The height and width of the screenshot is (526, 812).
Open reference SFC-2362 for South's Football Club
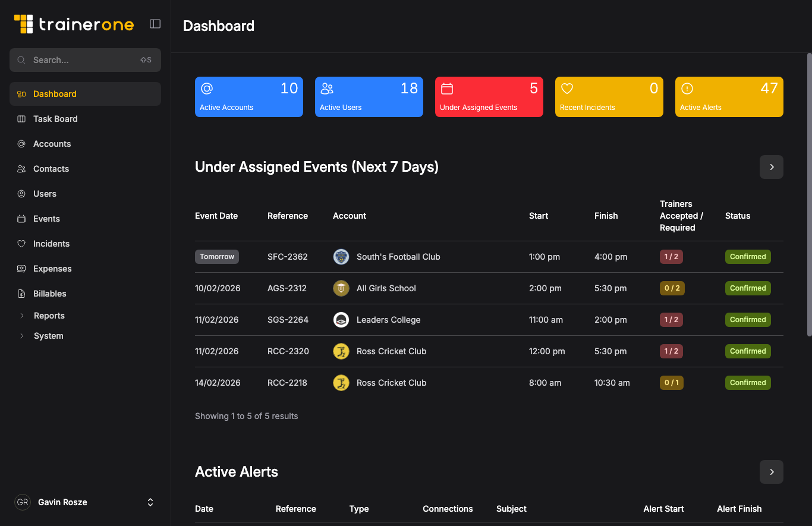pyautogui.click(x=288, y=256)
